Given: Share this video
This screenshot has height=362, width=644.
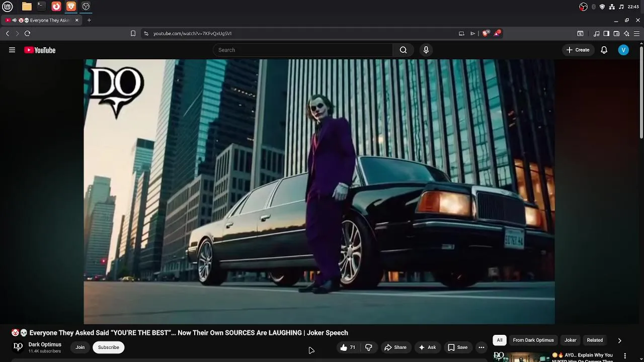Looking at the screenshot, I should tap(395, 347).
